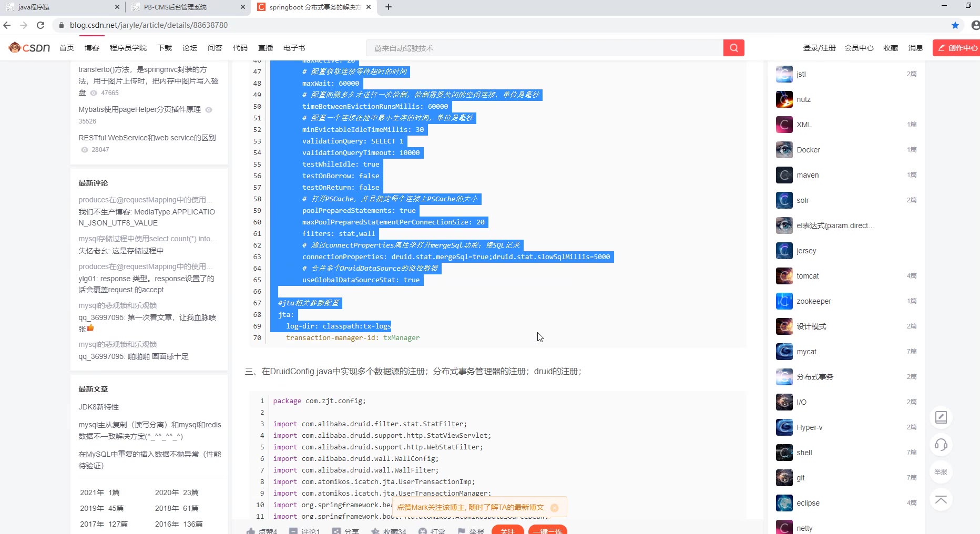Screen dimensions: 980x534
Task: Click code line 'transaction-manager-id: txManager'
Action: (353, 338)
